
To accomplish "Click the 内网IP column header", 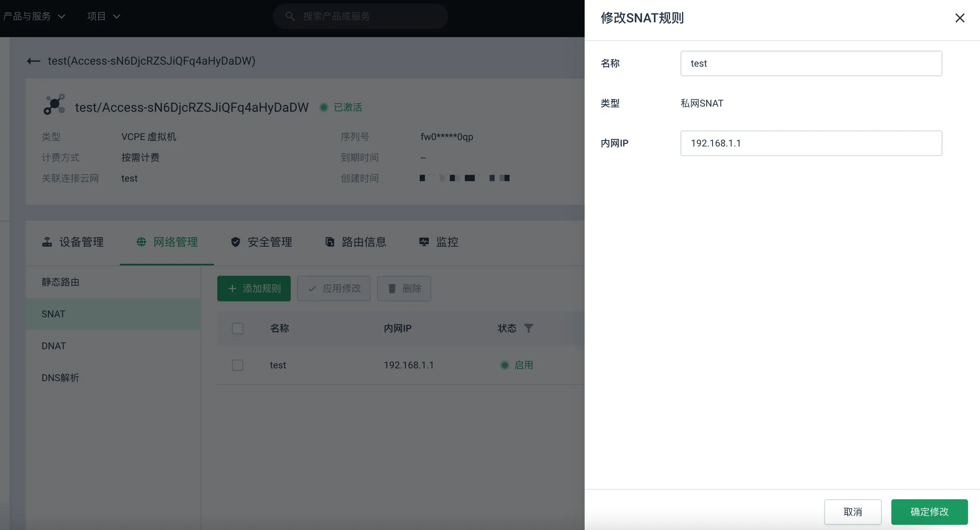I will tap(398, 328).
